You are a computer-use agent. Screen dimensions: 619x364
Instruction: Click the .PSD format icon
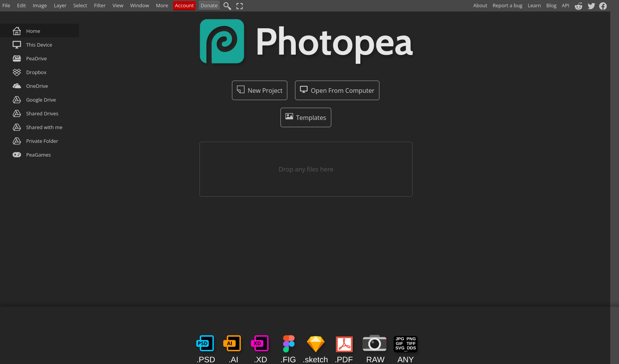[205, 343]
